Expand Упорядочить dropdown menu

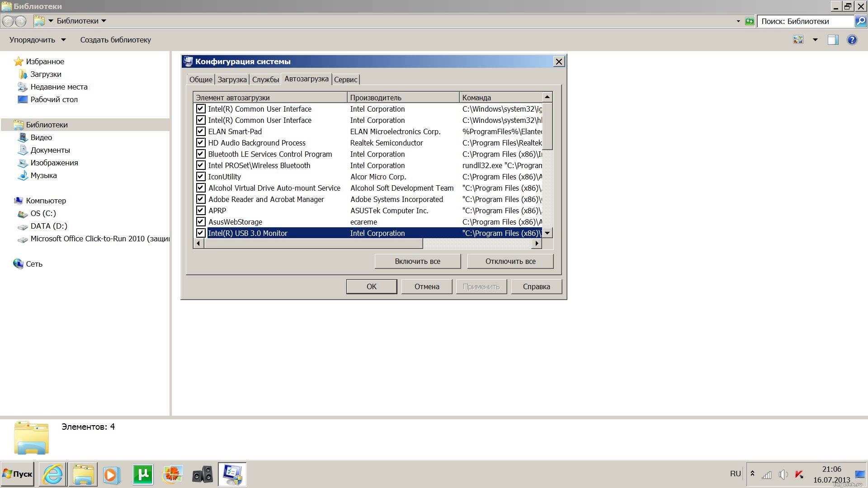coord(38,40)
